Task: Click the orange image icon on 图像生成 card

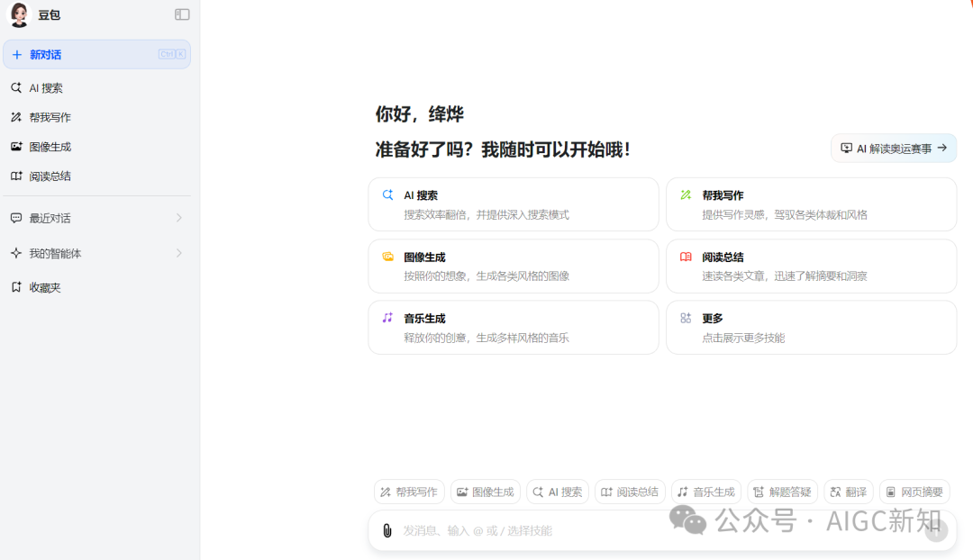Action: pos(387,256)
